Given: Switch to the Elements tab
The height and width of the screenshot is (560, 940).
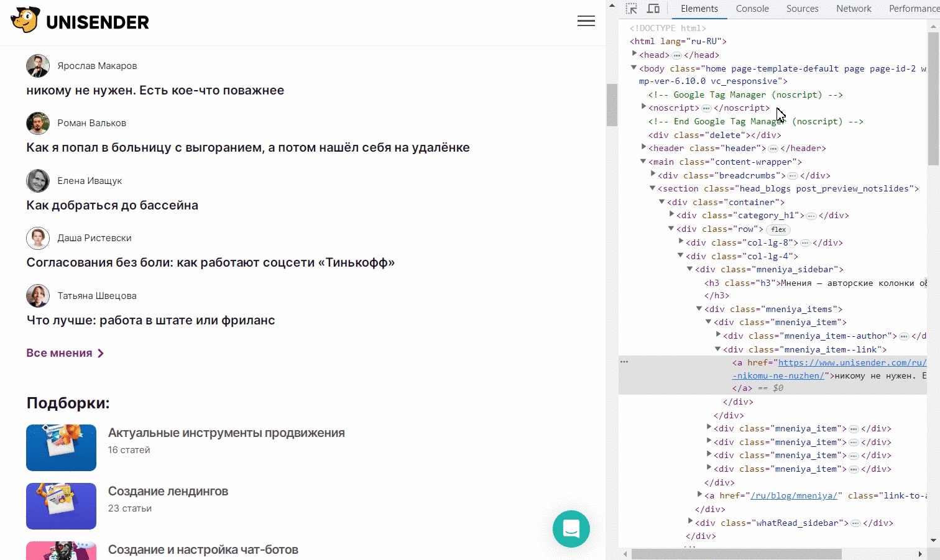Looking at the screenshot, I should point(699,9).
